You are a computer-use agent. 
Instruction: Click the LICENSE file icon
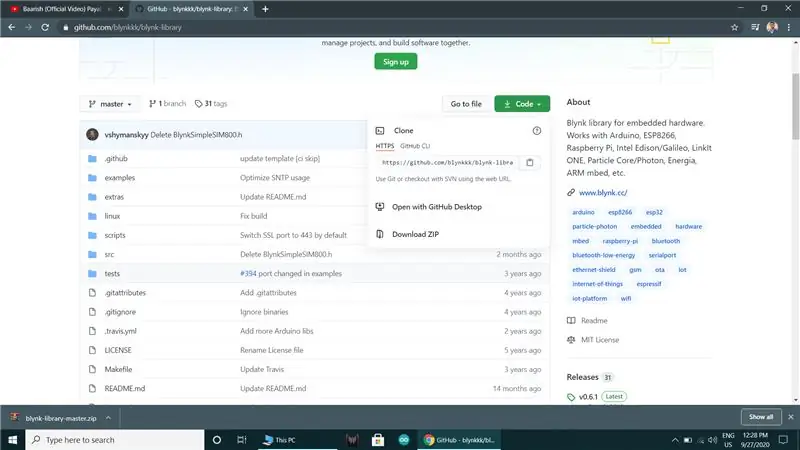(92, 350)
